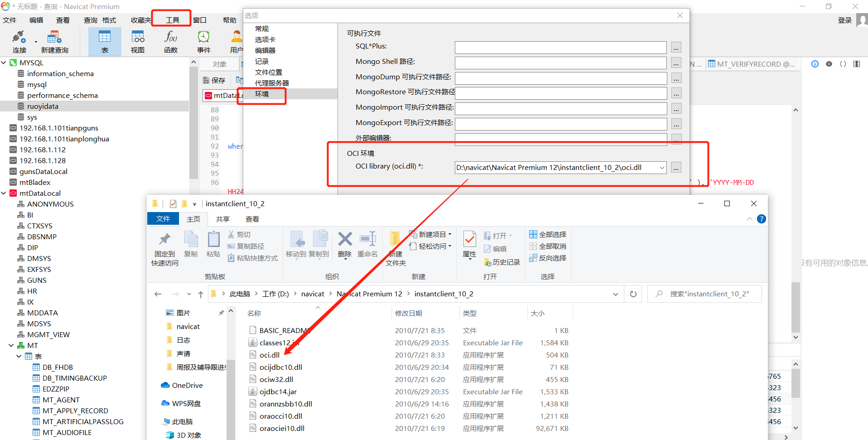This screenshot has height=440, width=868.
Task: Click the SQL*Plus path input field
Action: pos(560,48)
